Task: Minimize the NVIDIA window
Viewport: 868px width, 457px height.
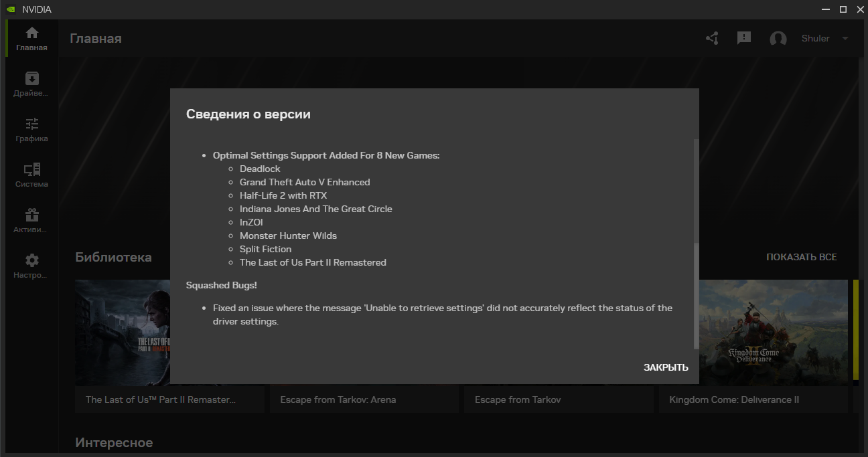Action: (x=826, y=9)
